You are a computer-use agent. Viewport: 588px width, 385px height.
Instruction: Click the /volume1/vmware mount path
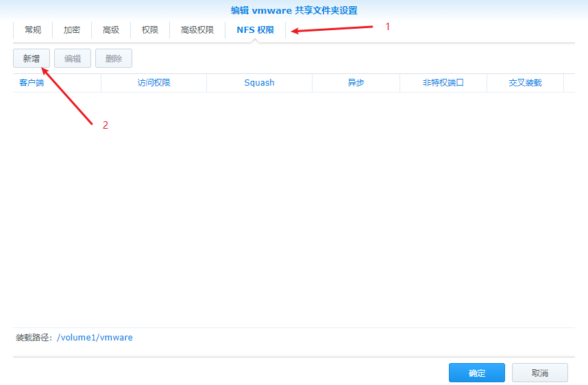(x=95, y=338)
